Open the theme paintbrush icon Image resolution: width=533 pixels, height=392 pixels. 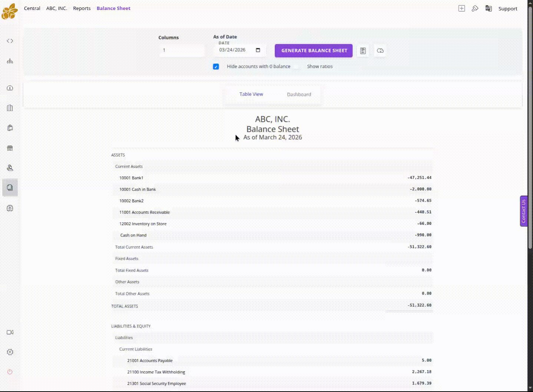(475, 8)
